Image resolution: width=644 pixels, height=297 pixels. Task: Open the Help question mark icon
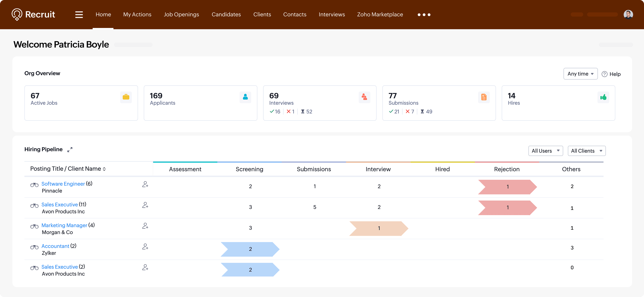point(604,74)
